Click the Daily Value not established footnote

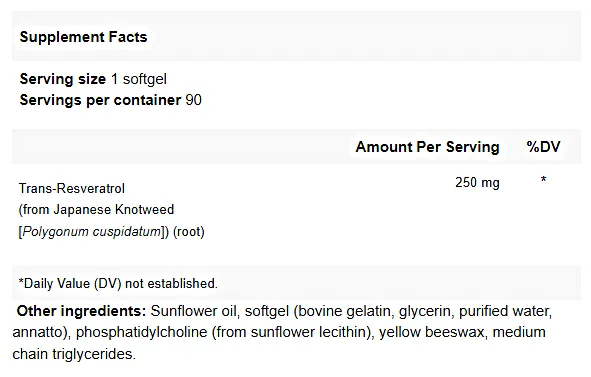(x=118, y=284)
